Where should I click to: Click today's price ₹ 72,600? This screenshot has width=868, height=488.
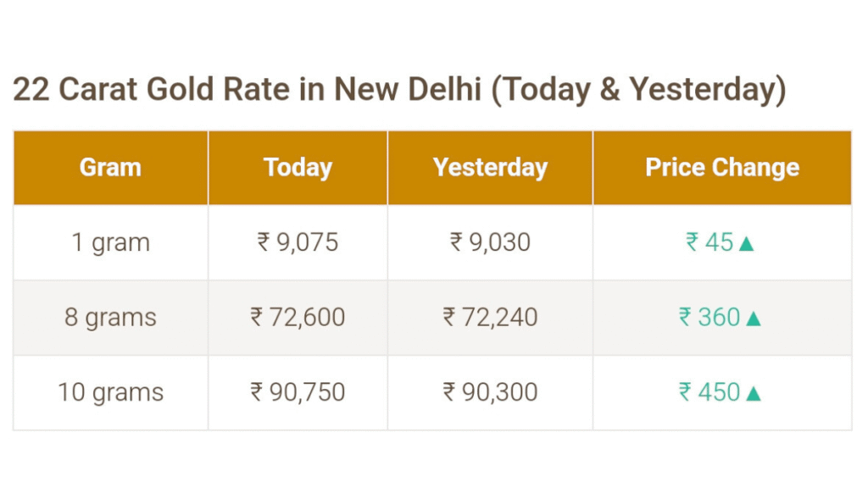(x=298, y=318)
